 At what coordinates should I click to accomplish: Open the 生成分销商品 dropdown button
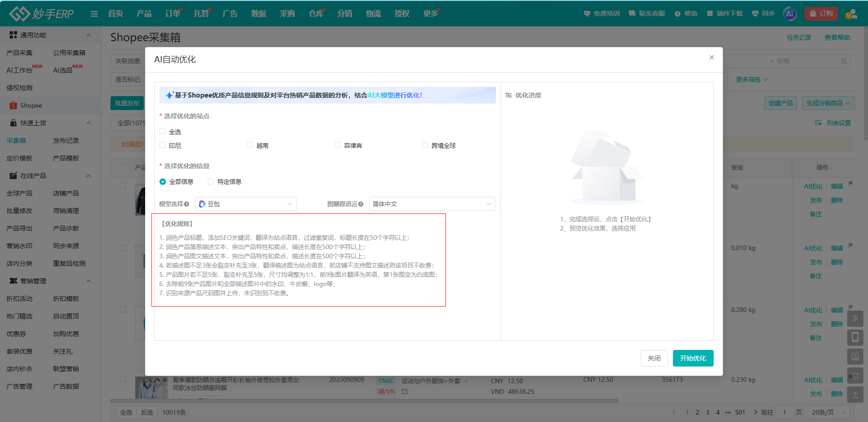point(828,103)
